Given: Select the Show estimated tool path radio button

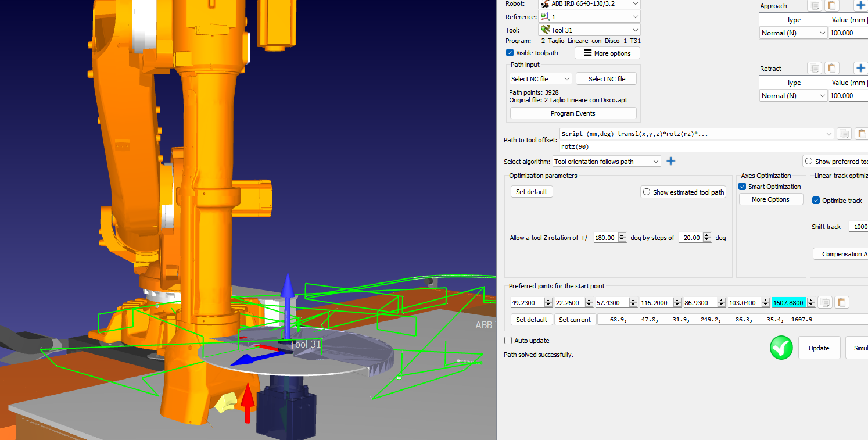Looking at the screenshot, I should tap(646, 192).
